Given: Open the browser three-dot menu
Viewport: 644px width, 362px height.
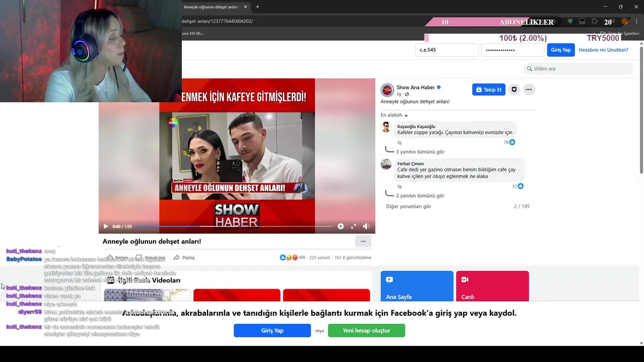Looking at the screenshot, I should coord(636,21).
